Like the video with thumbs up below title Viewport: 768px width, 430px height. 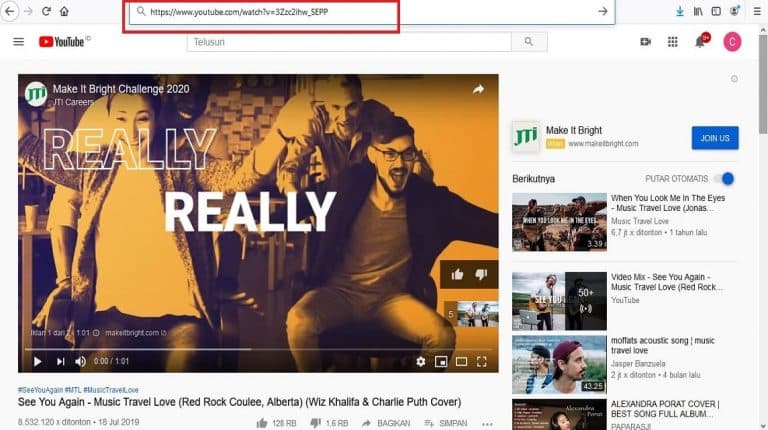coord(262,423)
